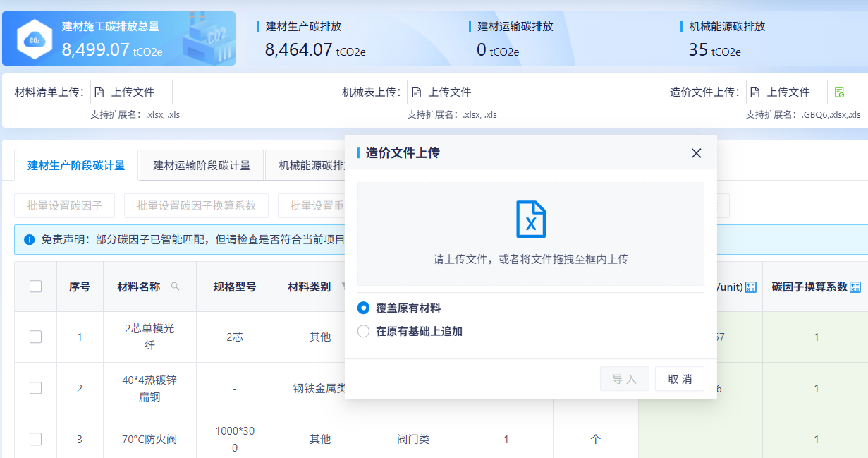Close the 造价文件上传 dialog
The image size is (868, 458).
(696, 153)
